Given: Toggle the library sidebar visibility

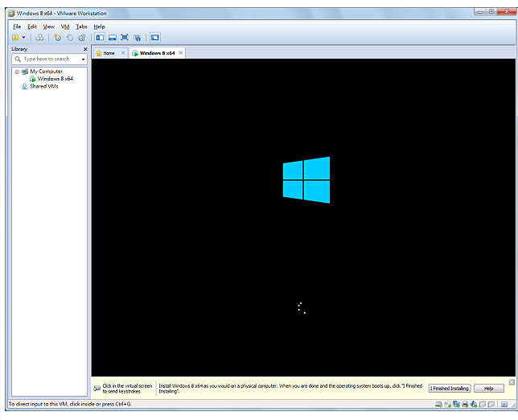Looking at the screenshot, I should [100, 38].
